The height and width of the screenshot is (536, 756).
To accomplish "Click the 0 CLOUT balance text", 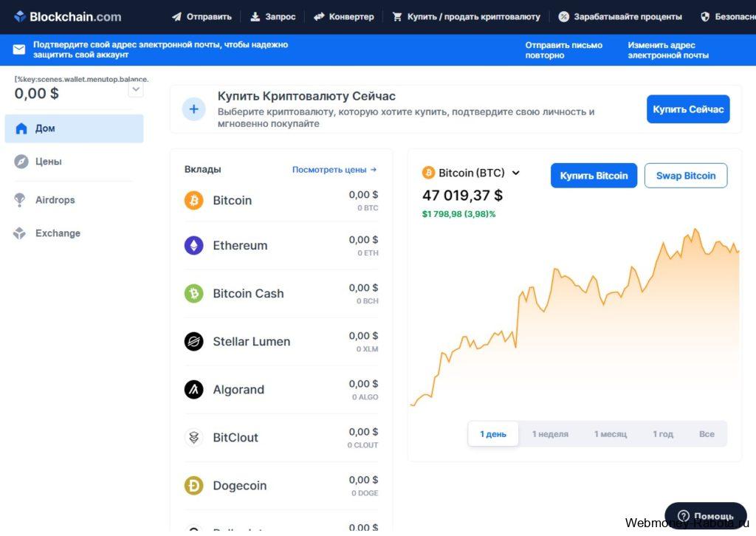I will 362,445.
